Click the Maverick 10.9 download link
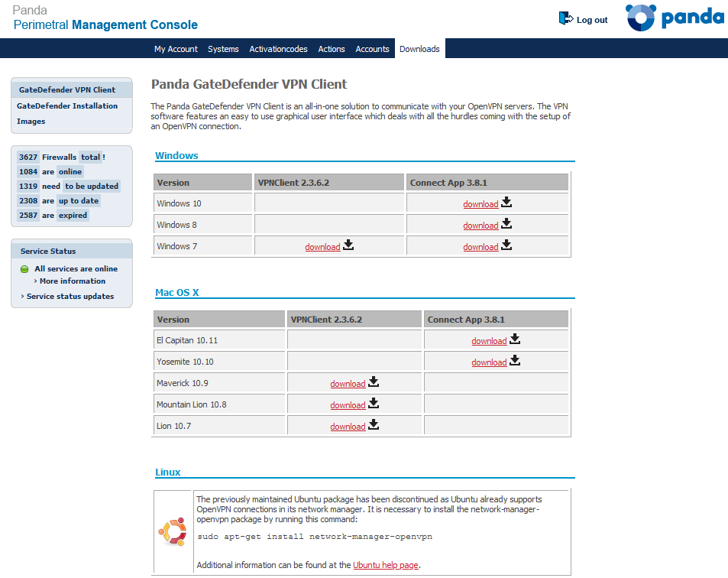The height and width of the screenshot is (578, 728). coord(348,384)
